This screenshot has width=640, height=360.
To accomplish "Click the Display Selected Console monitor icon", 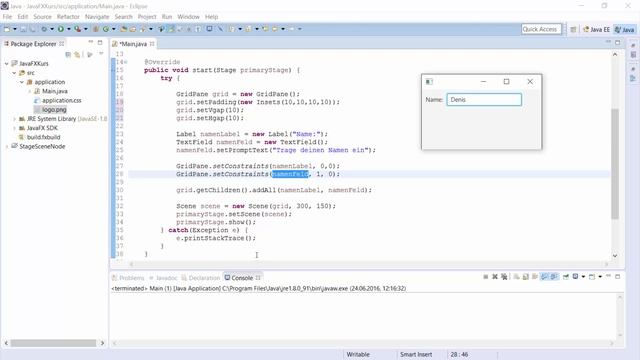I will 576,277.
